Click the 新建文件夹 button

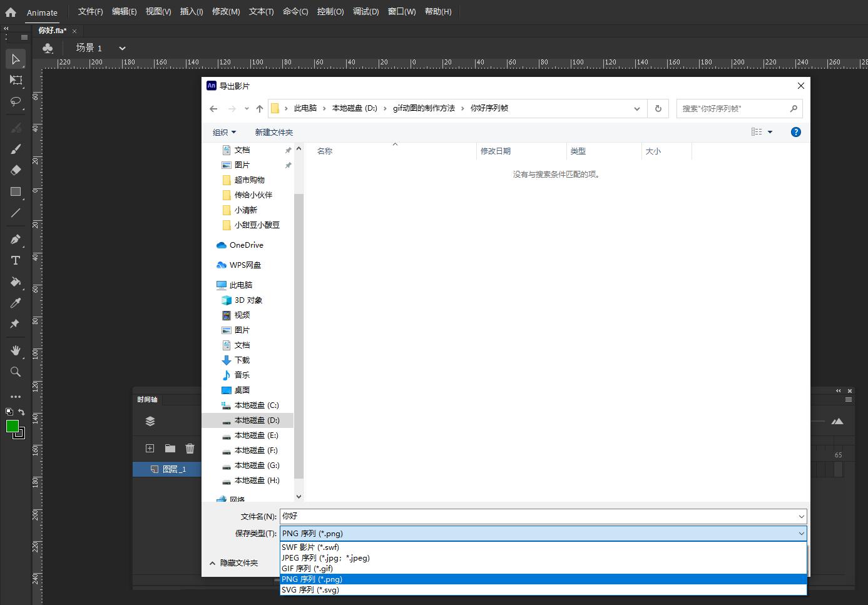[x=274, y=132]
